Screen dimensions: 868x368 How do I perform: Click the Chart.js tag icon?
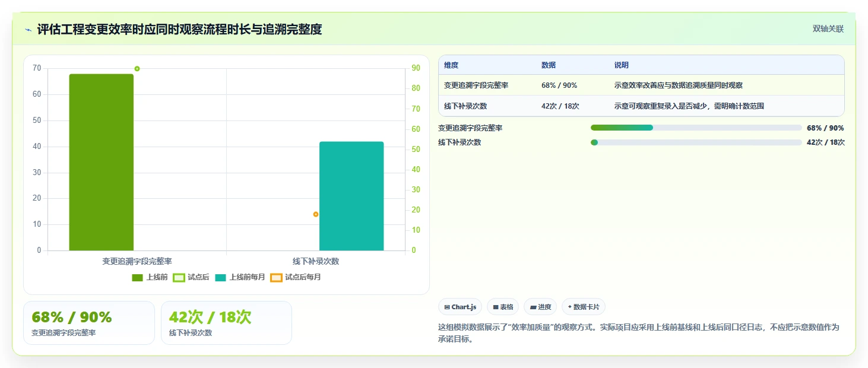pos(447,307)
